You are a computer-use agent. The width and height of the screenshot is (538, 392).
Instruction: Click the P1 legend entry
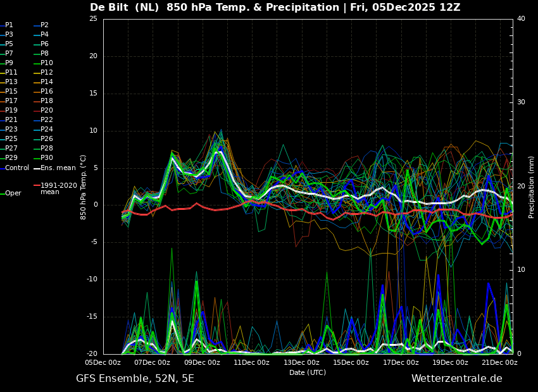[9, 25]
